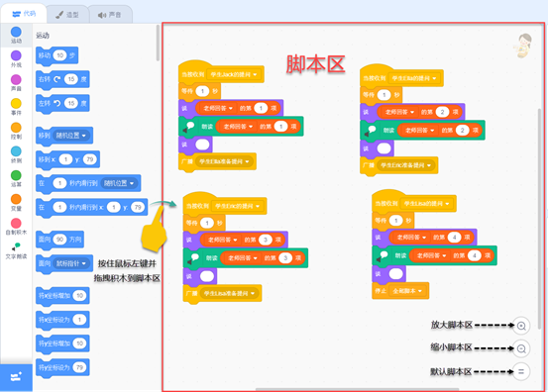The width and height of the screenshot is (548, 392).
Task: Click the empty 说 input in Jack script
Action: point(202,145)
